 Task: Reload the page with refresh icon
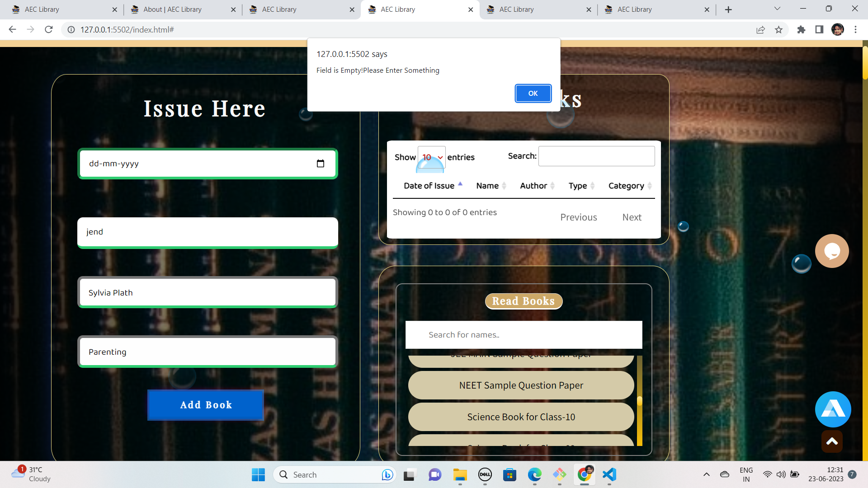coord(48,29)
